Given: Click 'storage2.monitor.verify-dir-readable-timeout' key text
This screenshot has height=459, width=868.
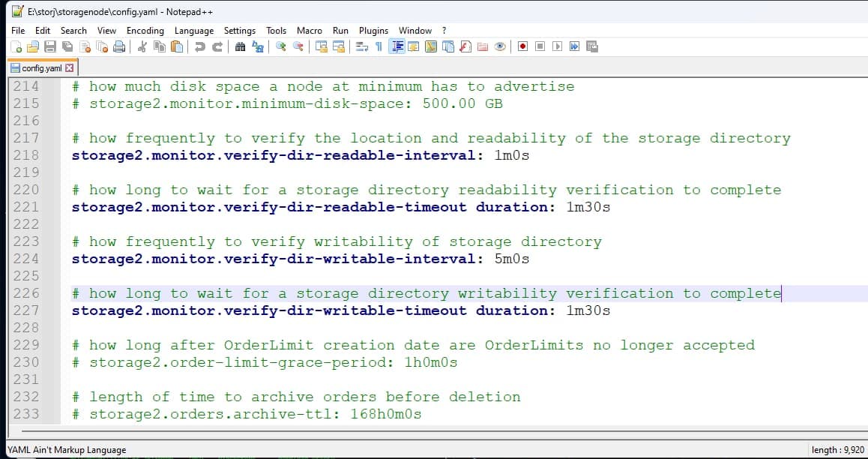Looking at the screenshot, I should (269, 207).
